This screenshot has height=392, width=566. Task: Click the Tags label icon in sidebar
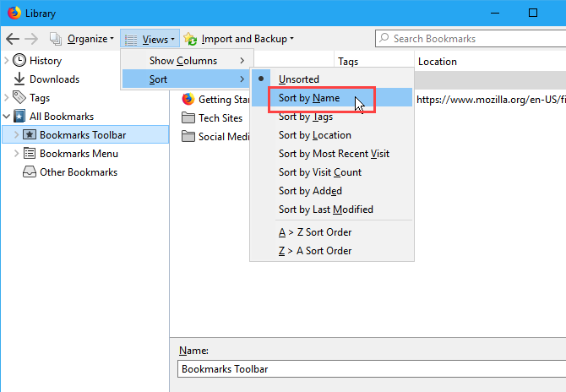coord(20,98)
